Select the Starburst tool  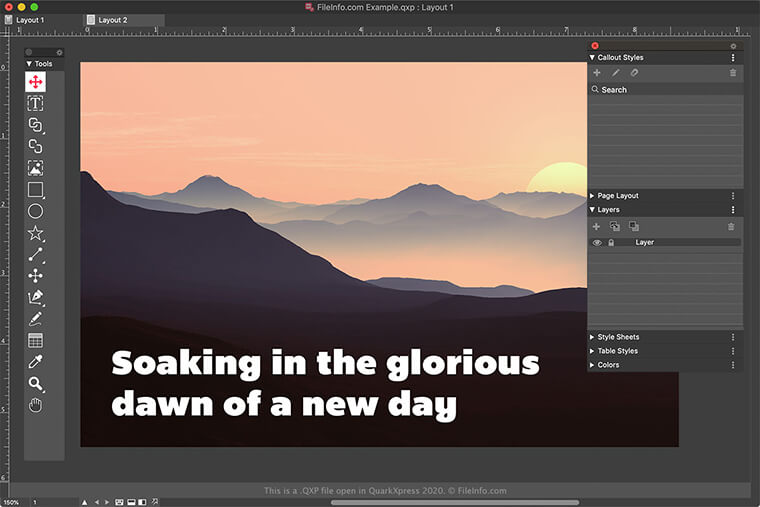[x=35, y=233]
